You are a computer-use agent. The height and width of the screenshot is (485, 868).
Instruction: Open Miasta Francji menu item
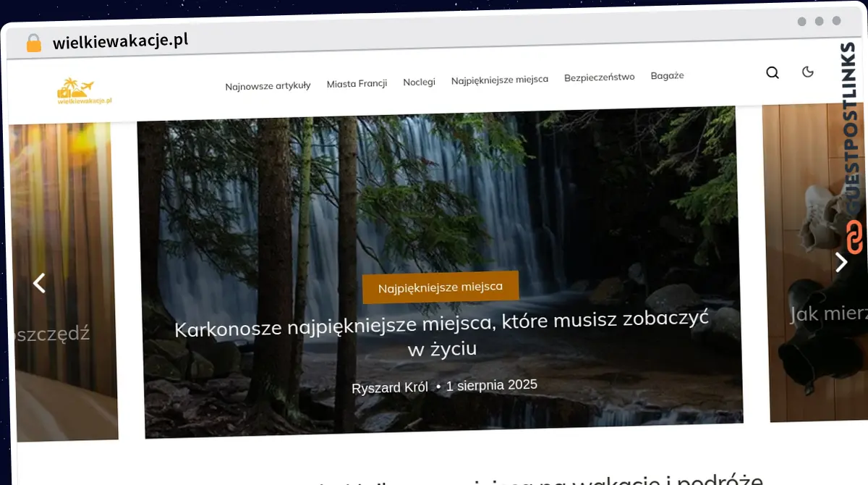point(357,83)
